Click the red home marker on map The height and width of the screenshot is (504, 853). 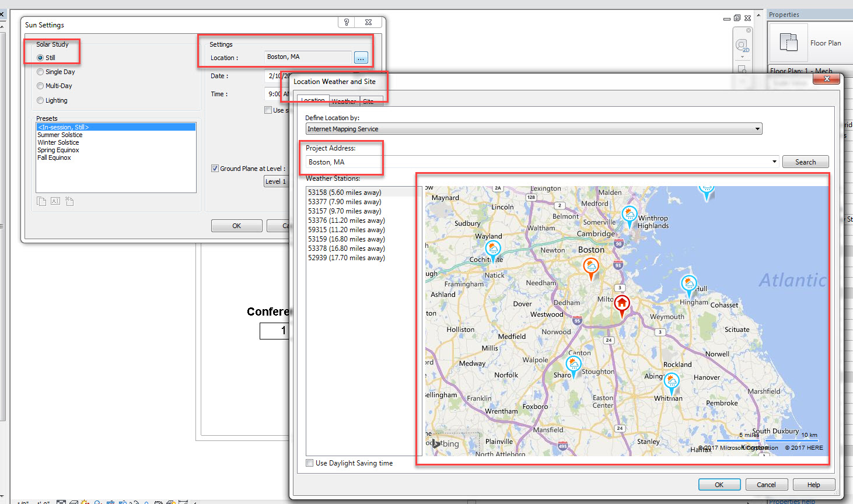(622, 303)
